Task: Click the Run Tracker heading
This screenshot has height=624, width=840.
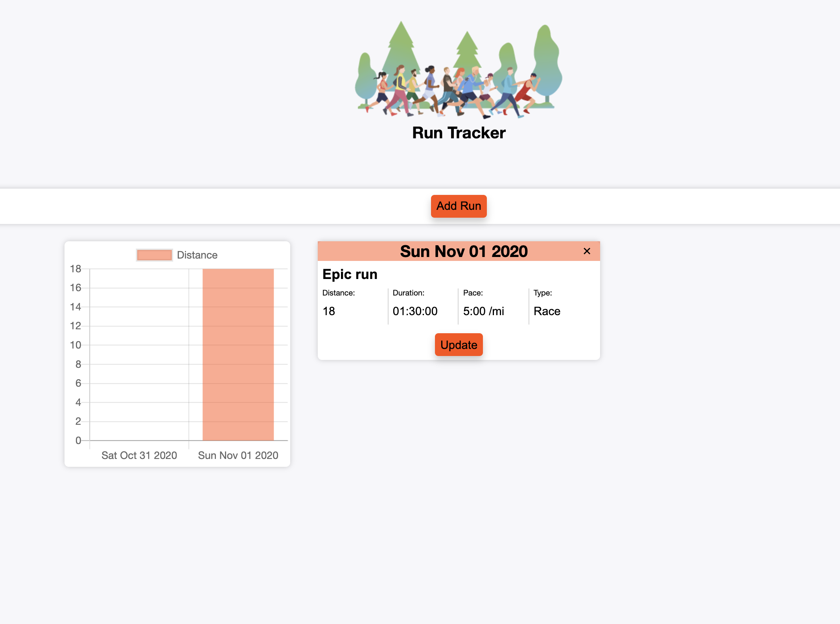Action: point(459,133)
